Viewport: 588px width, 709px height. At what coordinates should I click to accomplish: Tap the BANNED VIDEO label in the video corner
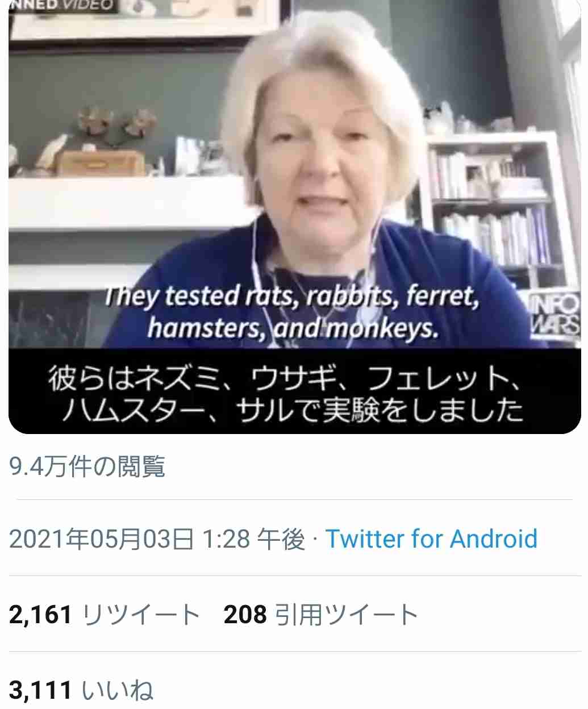[x=61, y=5]
